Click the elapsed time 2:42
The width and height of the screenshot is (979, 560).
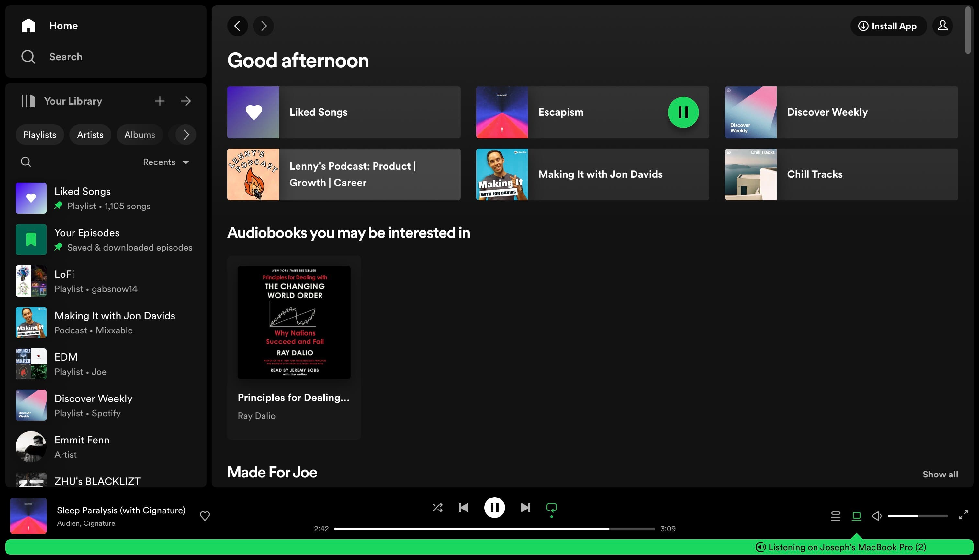321,529
